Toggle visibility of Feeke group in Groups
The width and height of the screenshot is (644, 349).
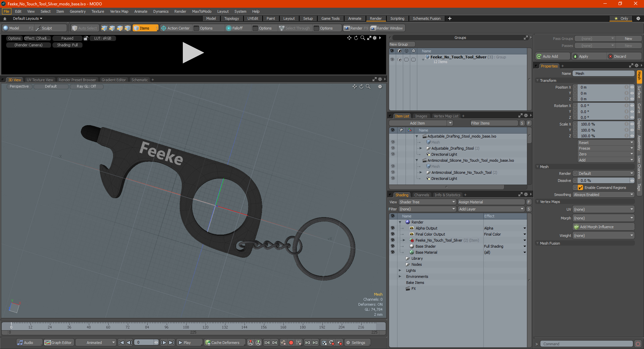click(x=392, y=59)
